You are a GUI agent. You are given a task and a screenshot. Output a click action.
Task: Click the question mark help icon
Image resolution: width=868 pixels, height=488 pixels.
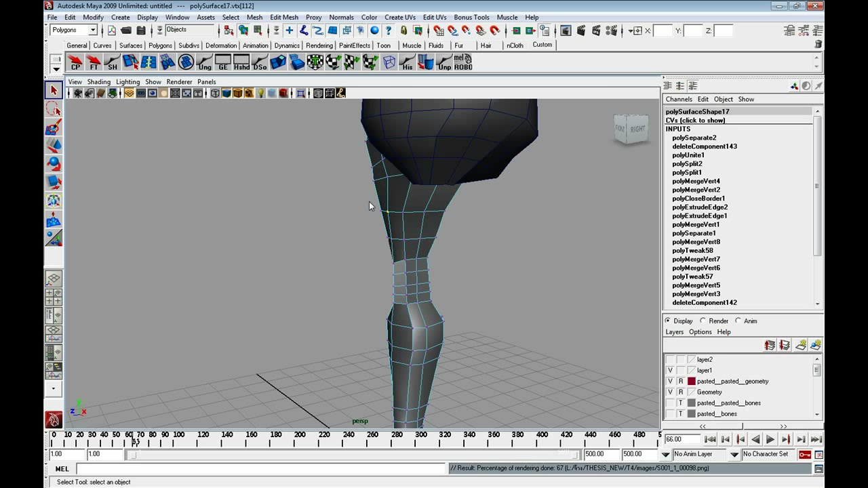389,30
